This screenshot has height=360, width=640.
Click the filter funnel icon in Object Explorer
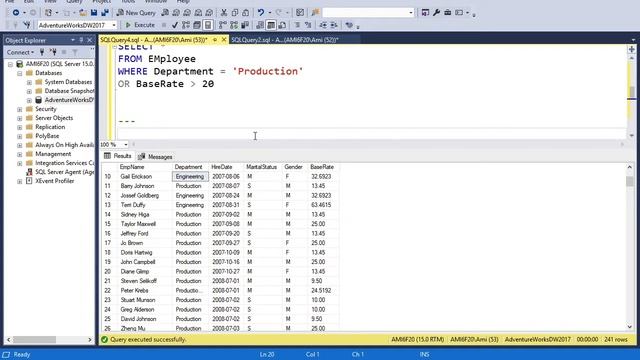pyautogui.click(x=75, y=52)
